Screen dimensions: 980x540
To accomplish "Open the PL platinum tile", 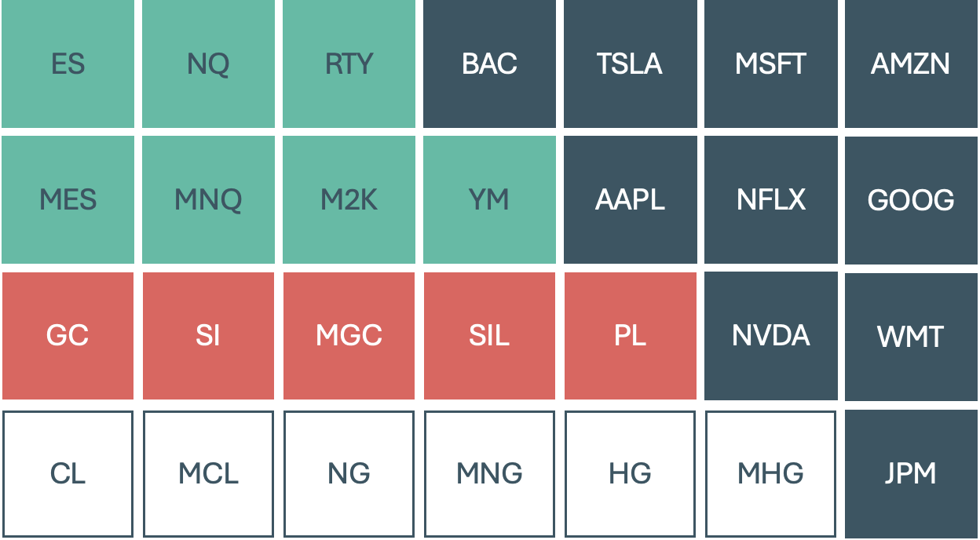I will point(630,336).
